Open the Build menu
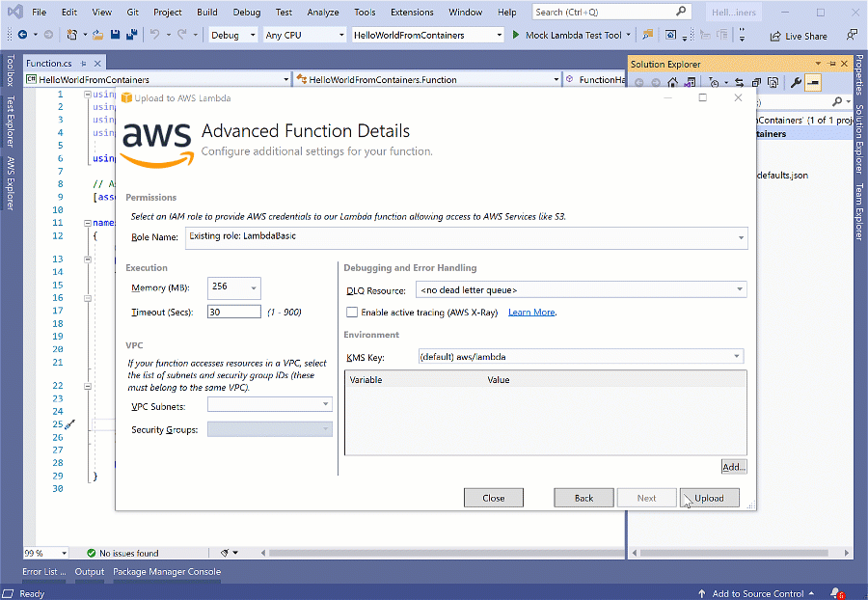 [207, 13]
